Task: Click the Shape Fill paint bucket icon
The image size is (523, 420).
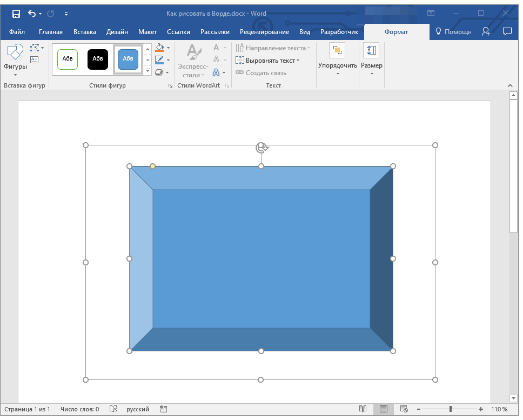Action: click(159, 48)
